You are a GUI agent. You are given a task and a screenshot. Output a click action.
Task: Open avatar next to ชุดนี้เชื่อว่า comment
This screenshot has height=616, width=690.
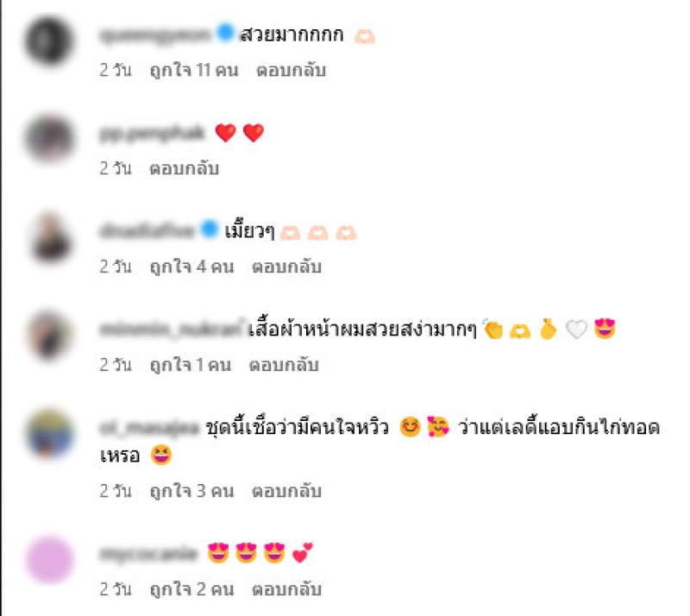tap(49, 434)
